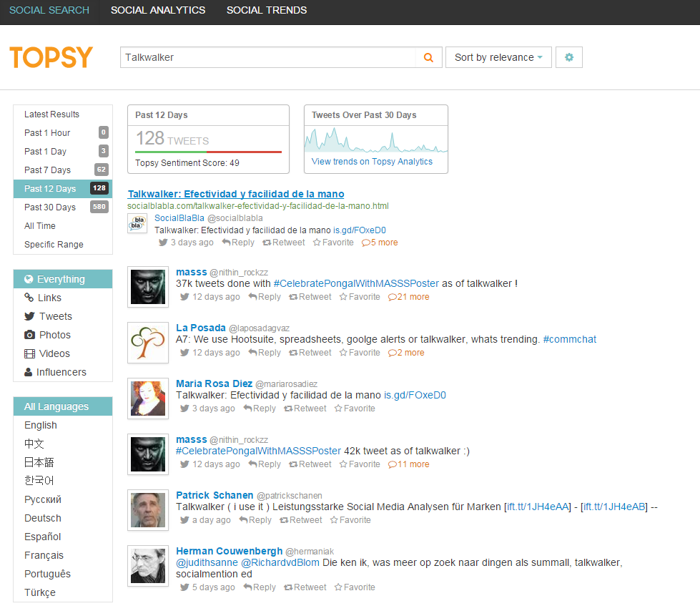Click the Topsy logo

(x=51, y=57)
